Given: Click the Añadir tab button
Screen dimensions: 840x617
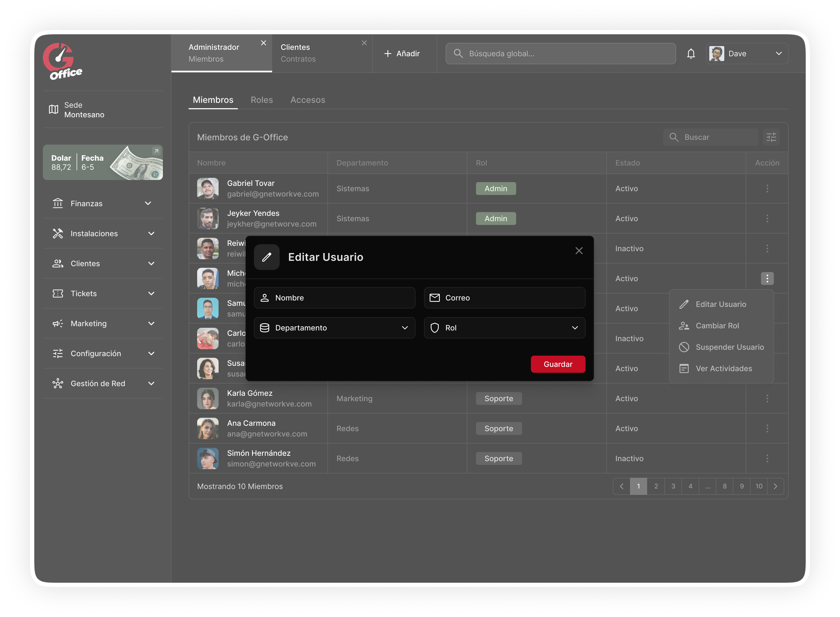Looking at the screenshot, I should pyautogui.click(x=402, y=54).
